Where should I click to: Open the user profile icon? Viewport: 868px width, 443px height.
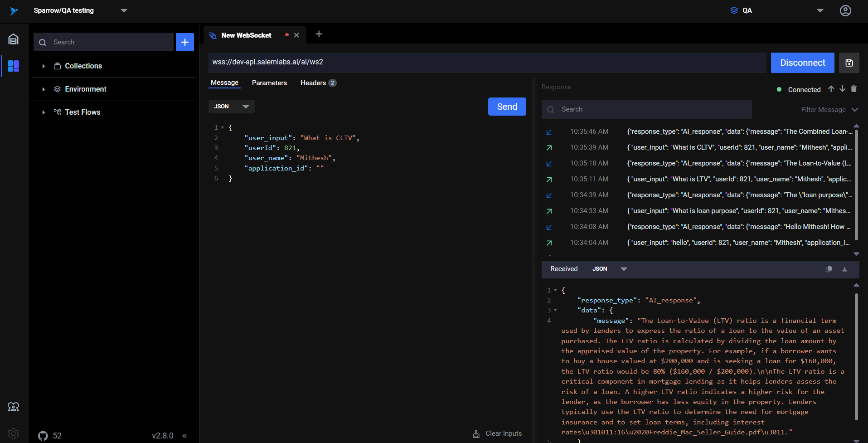(x=845, y=10)
